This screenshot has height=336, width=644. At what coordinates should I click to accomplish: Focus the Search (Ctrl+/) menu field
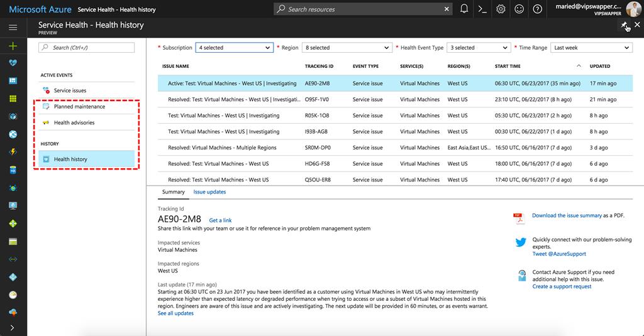point(87,48)
